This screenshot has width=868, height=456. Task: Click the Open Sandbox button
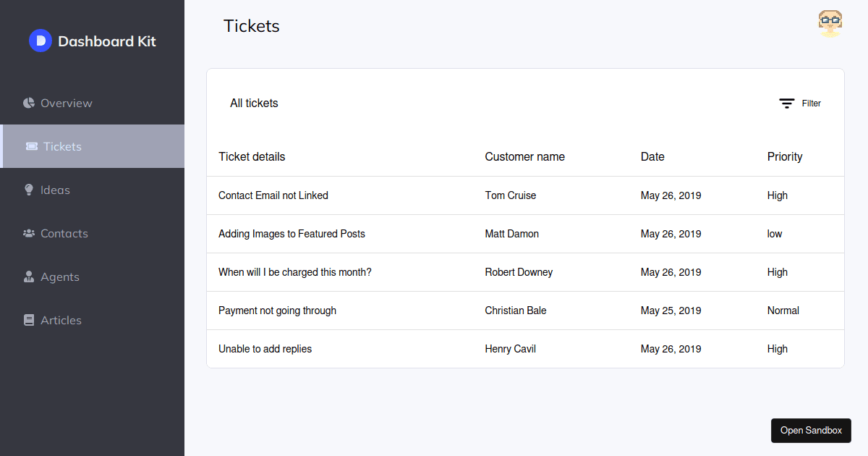coord(811,430)
